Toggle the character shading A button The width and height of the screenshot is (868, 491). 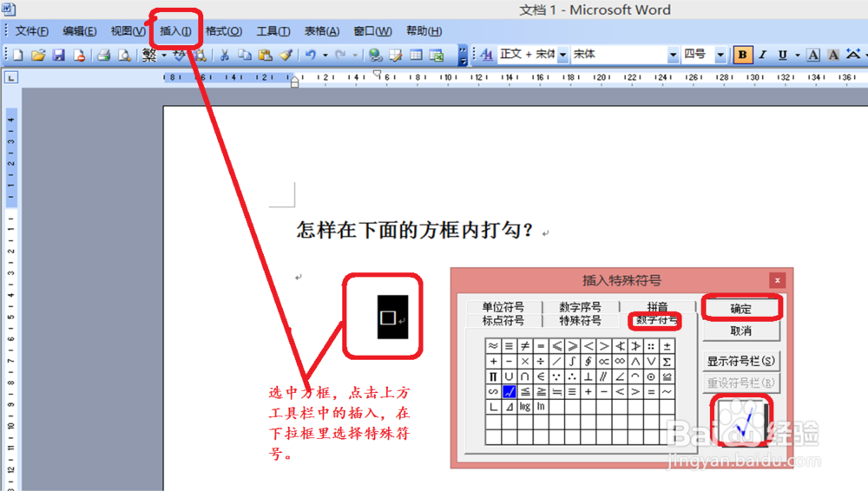pos(832,55)
